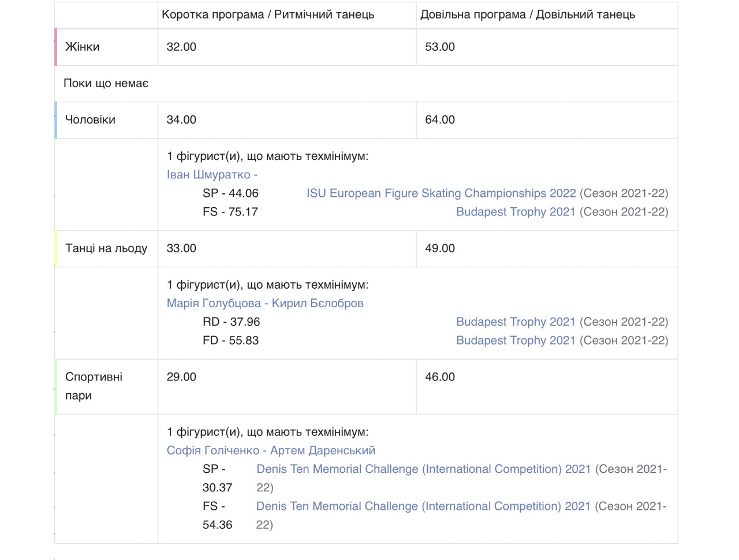Click the Поки що немає text row
Viewport: 739px width, 560px height.
106,84
